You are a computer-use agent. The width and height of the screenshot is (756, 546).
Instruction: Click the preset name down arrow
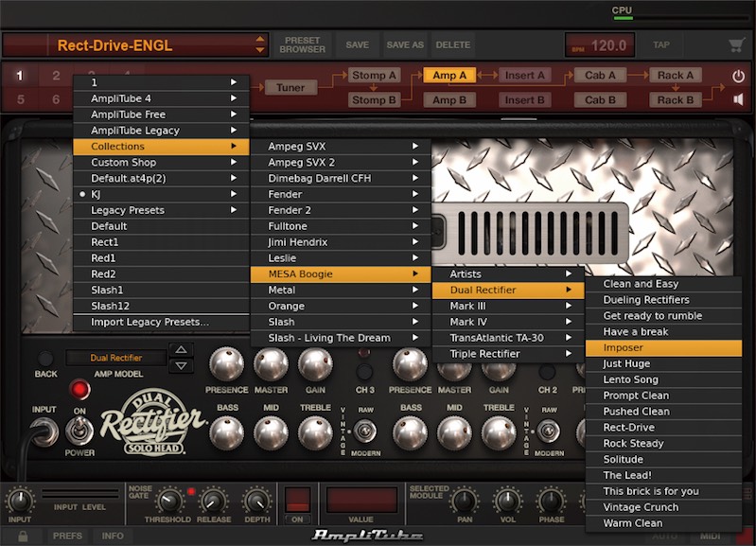(x=260, y=50)
